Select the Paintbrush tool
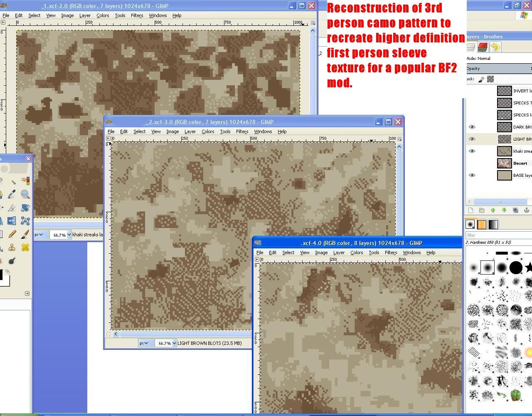This screenshot has width=532, height=416. click(x=25, y=234)
